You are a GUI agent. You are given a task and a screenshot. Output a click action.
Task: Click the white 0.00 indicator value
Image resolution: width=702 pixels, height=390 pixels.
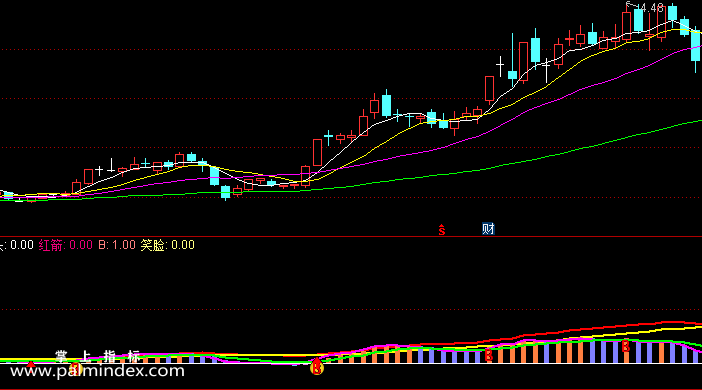[22, 245]
